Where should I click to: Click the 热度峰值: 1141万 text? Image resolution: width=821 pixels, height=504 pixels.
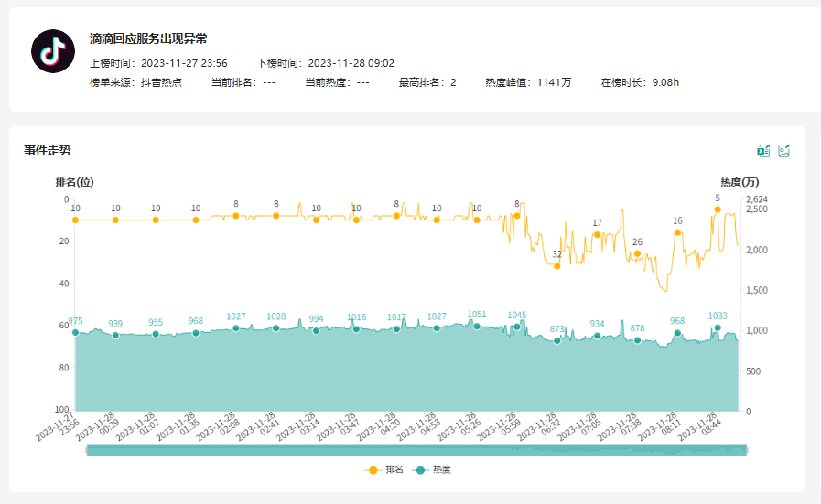coord(528,82)
